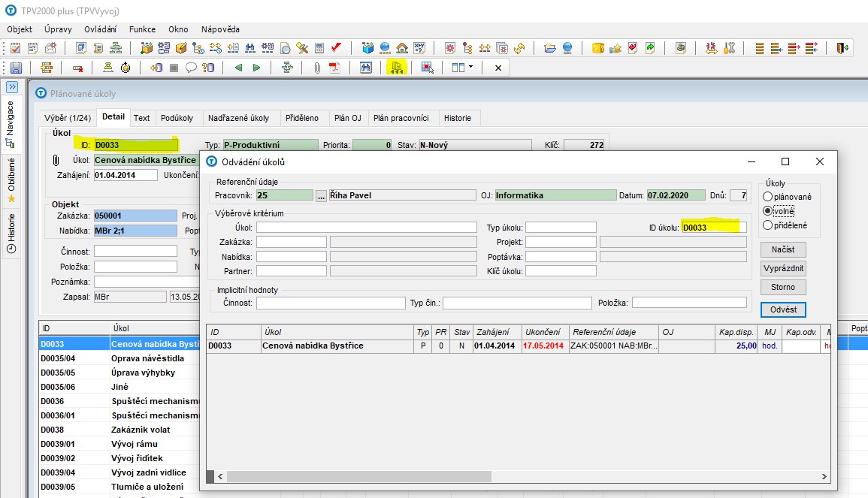The image size is (868, 498).
Task: Open the Nápověda menu
Action: 220,29
